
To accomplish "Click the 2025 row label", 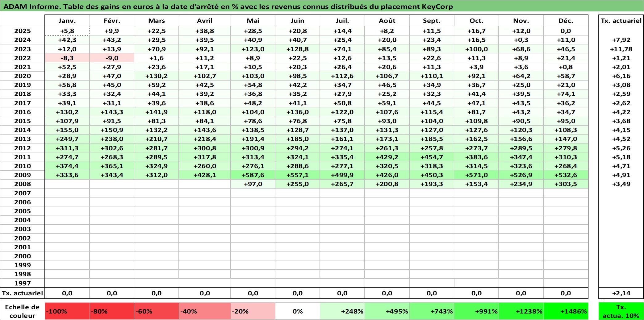I will click(23, 31).
